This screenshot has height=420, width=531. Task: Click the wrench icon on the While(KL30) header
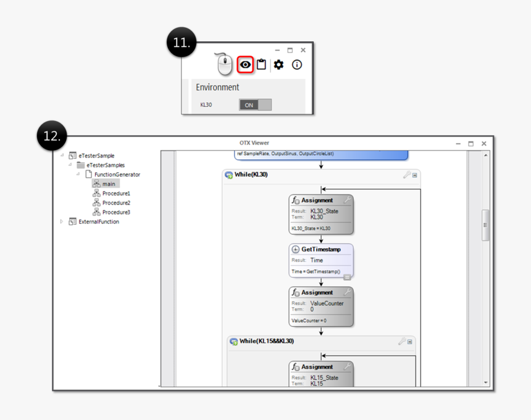click(406, 175)
